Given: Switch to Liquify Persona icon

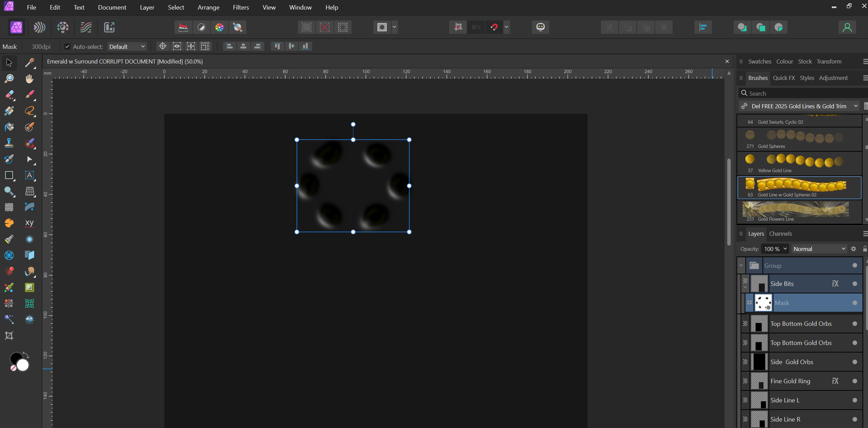Looking at the screenshot, I should (39, 27).
